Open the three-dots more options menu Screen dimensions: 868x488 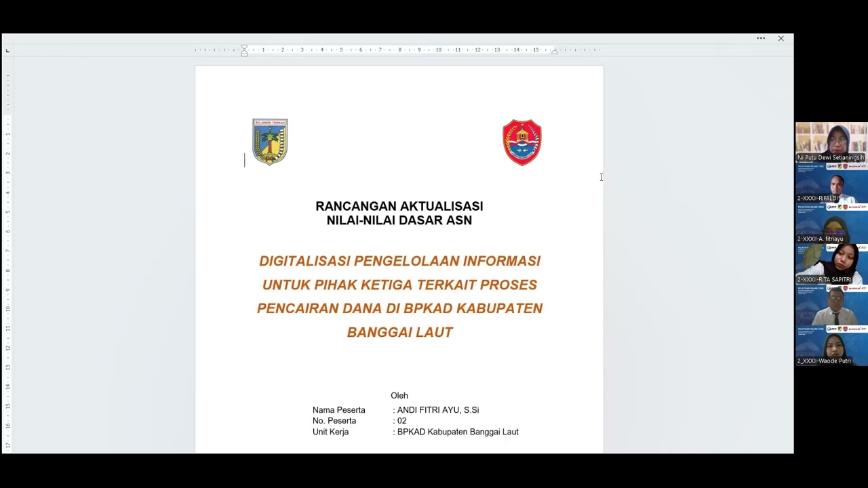coord(761,39)
